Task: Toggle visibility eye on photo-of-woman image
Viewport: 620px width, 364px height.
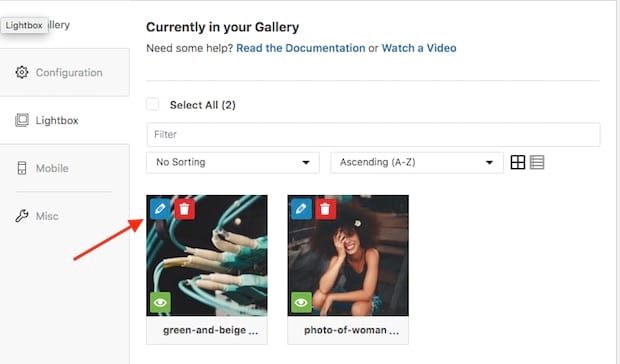Action: point(301,302)
